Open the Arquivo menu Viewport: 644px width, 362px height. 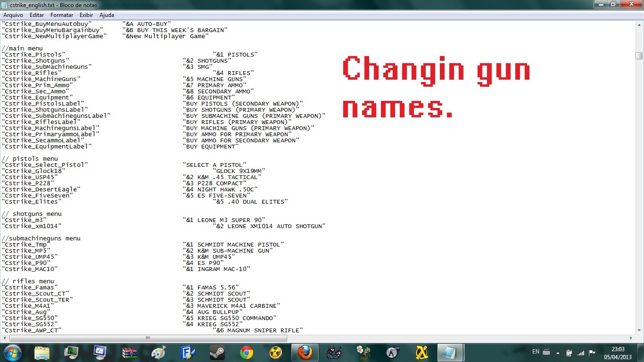pyautogui.click(x=13, y=15)
